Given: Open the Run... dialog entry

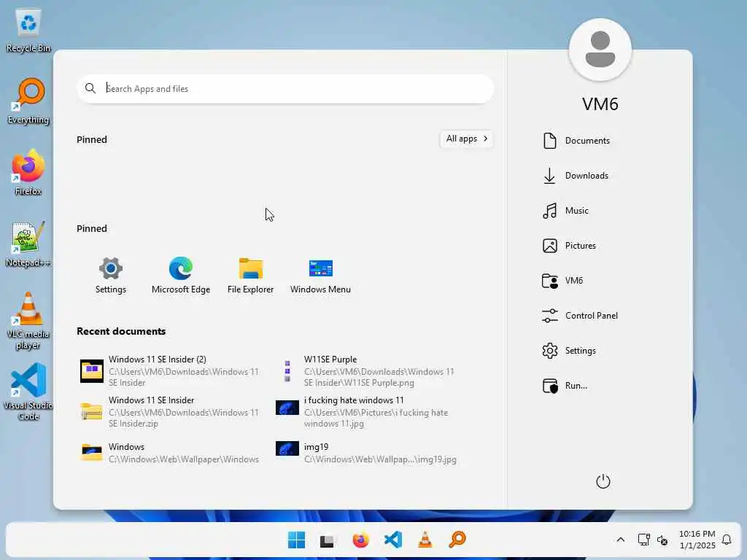Looking at the screenshot, I should tap(565, 386).
